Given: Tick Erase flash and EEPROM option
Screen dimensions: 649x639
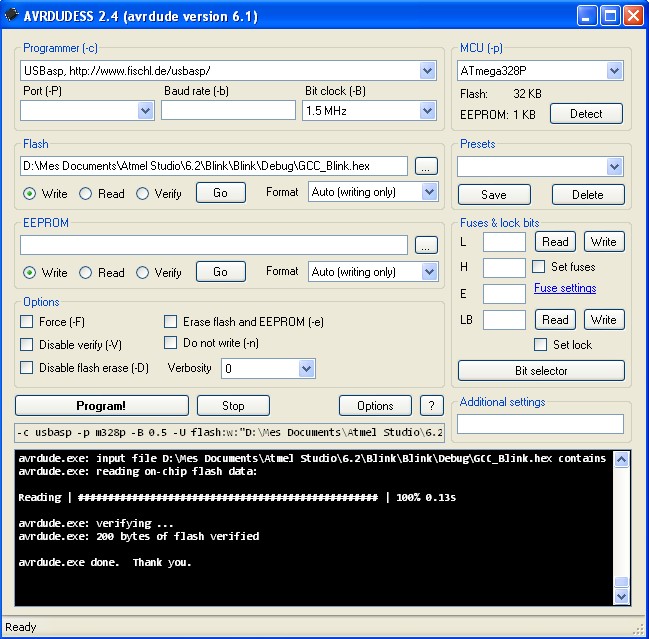Looking at the screenshot, I should pyautogui.click(x=171, y=322).
